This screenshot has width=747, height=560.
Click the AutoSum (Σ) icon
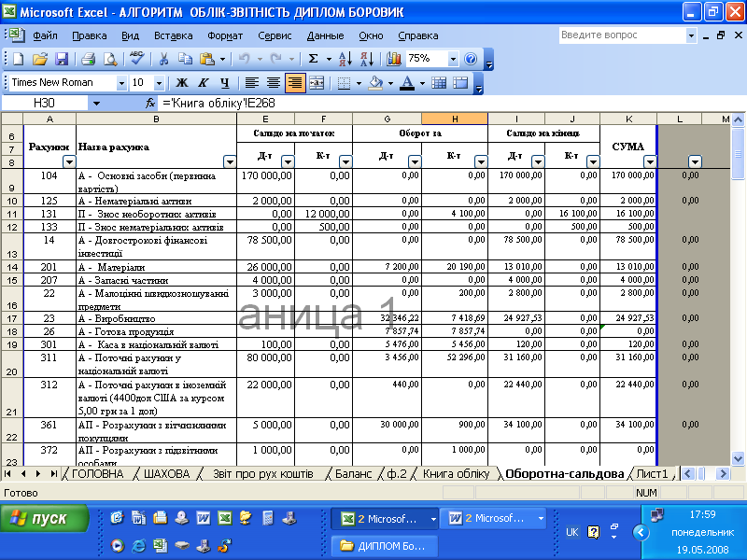314,59
